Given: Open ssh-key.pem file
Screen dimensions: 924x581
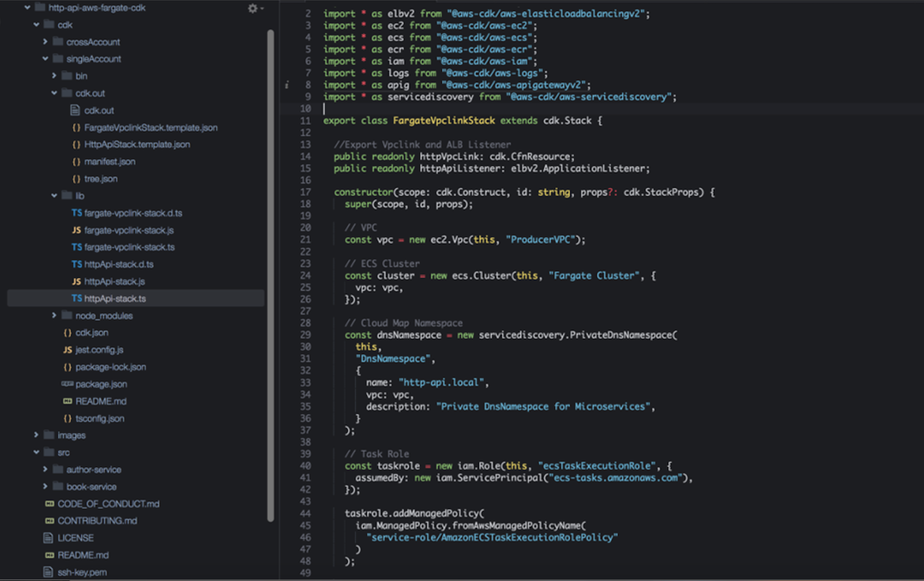Looking at the screenshot, I should [x=82, y=573].
